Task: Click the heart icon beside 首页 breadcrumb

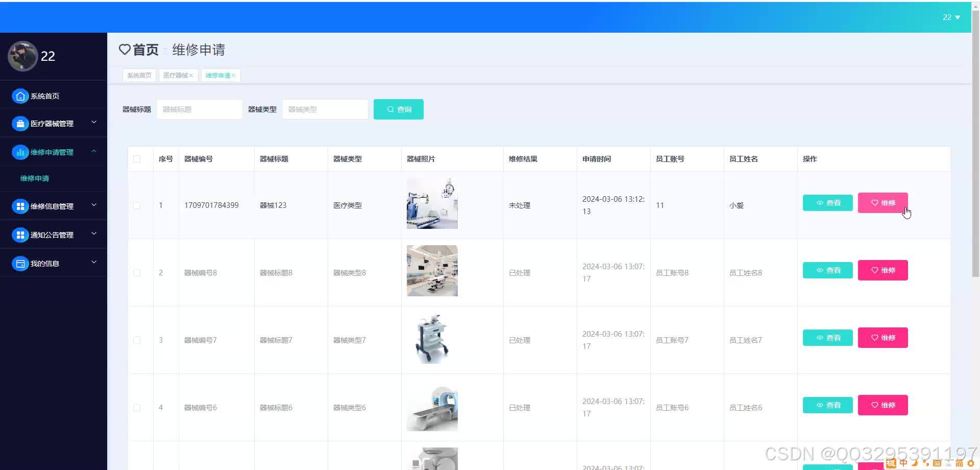Action: pyautogui.click(x=124, y=49)
